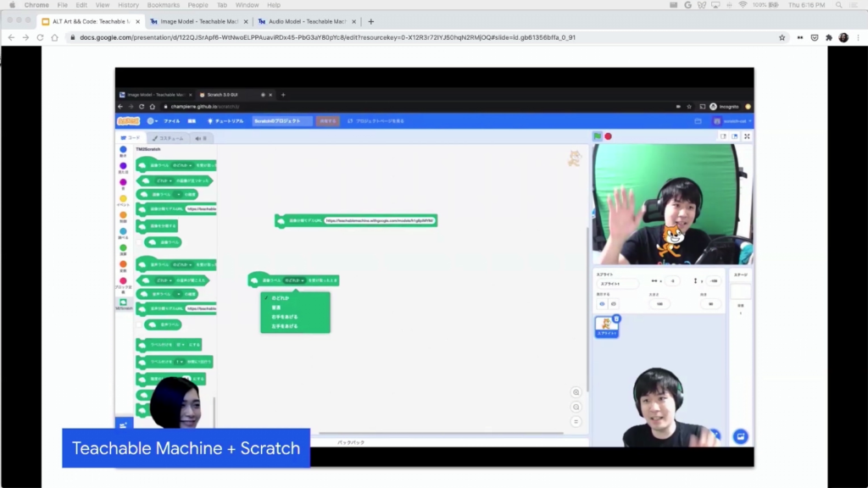Open dropdown on first palette image label block
868x488 pixels.
(182, 165)
